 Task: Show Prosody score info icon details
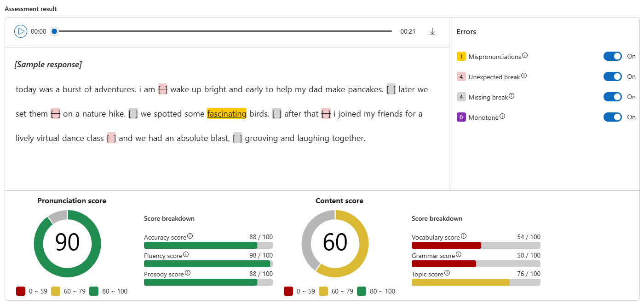(x=187, y=273)
